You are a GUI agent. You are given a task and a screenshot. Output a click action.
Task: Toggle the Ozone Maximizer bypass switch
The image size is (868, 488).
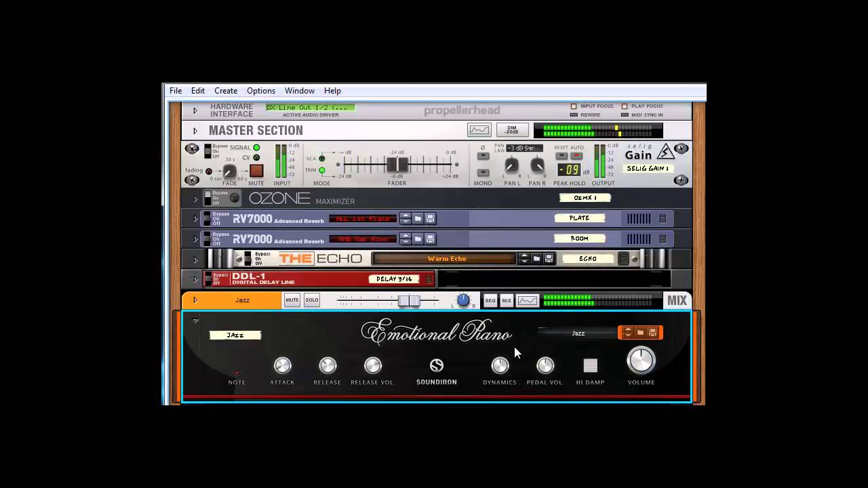pos(208,198)
